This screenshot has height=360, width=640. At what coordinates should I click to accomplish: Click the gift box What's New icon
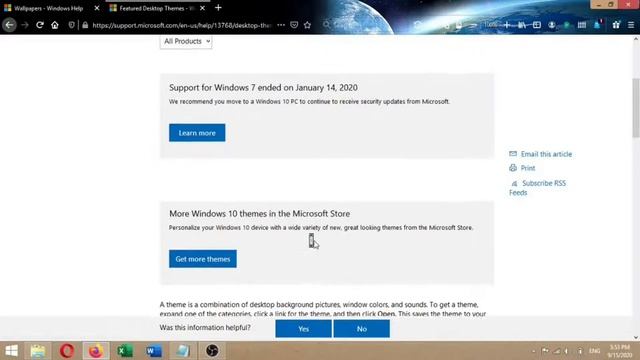pos(616,25)
